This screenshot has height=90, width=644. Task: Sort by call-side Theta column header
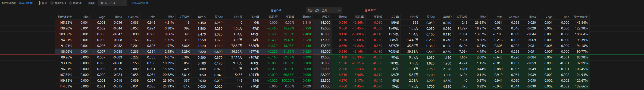tap(118, 17)
